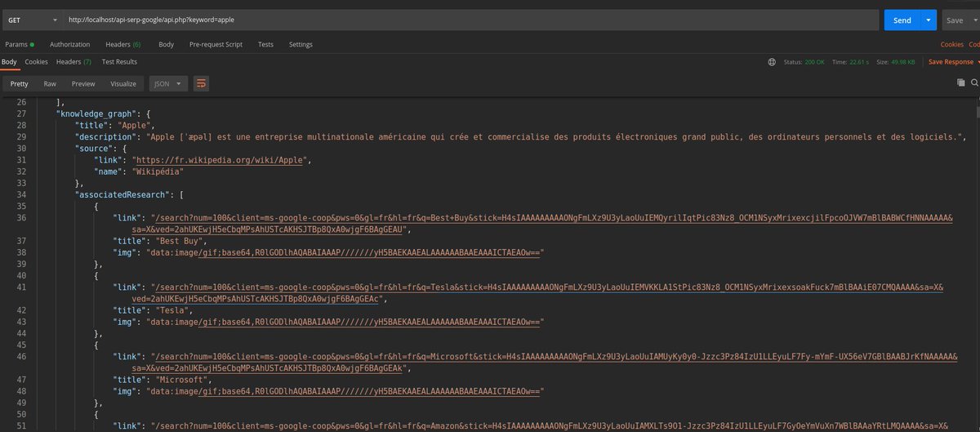
Task: Switch to the Raw view mode
Action: tap(50, 83)
